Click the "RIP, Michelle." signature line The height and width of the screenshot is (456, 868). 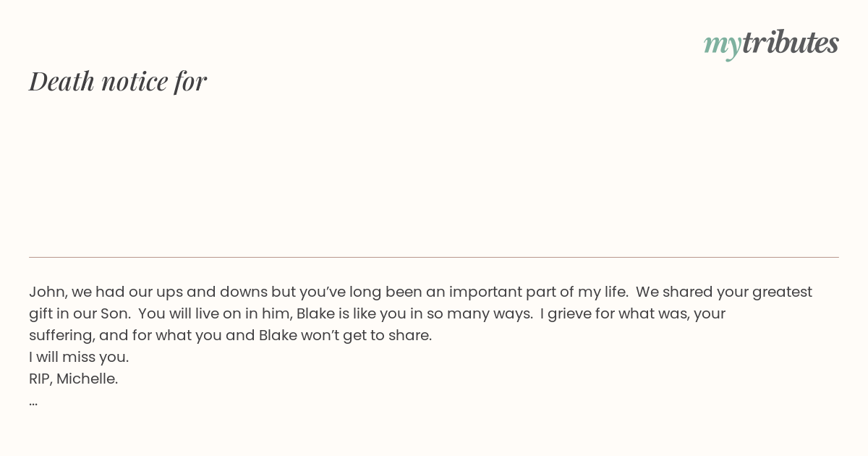pyautogui.click(x=73, y=379)
